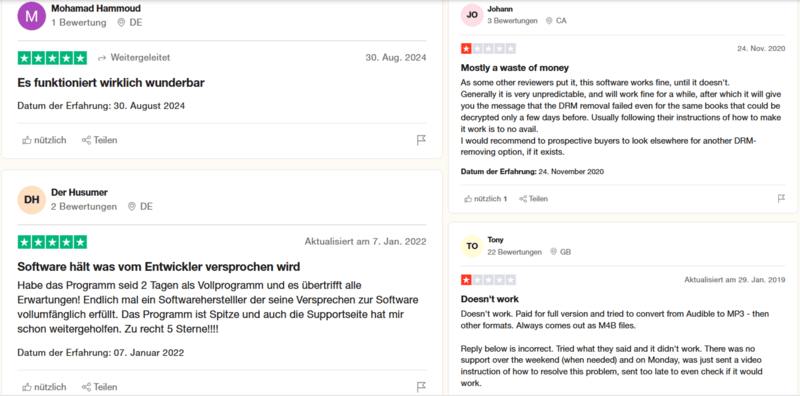The image size is (800, 396).
Task: Click the date 30. Aug. 2024
Action: click(x=396, y=58)
